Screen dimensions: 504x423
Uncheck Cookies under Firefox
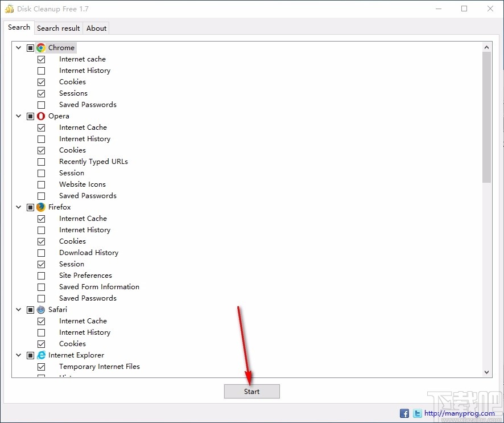41,241
